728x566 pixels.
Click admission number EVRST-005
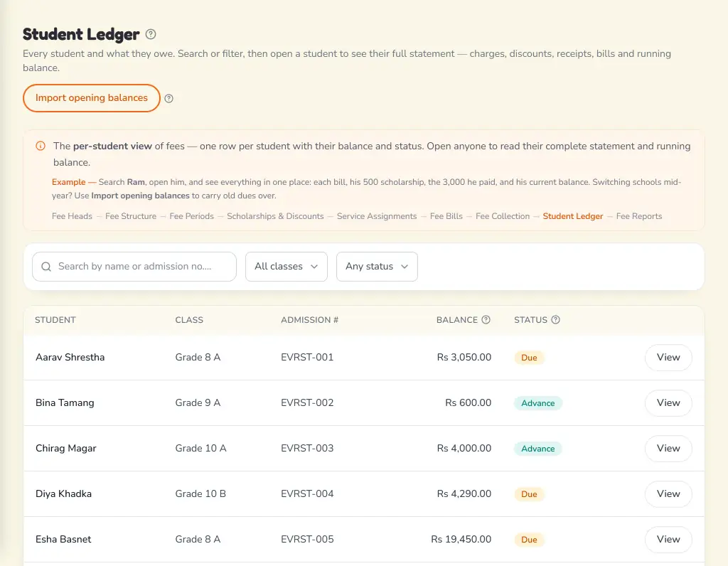(x=307, y=539)
